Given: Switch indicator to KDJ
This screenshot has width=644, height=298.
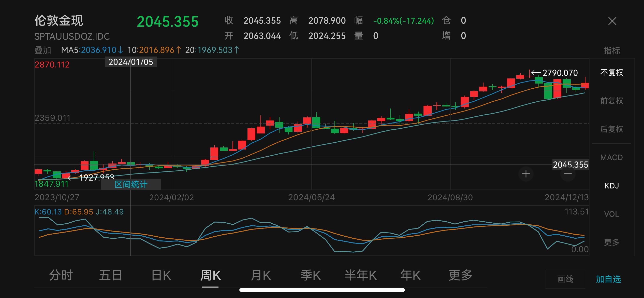Looking at the screenshot, I should 611,186.
